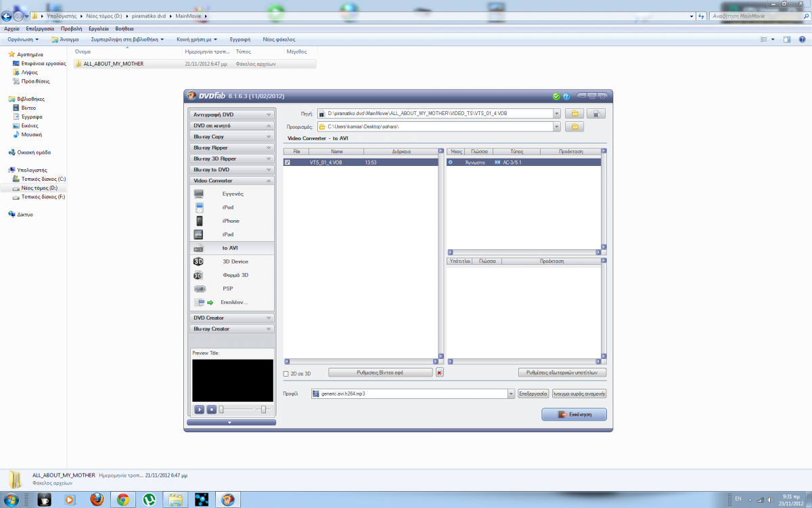The image size is (812, 508).
Task: Start conversion with the Εκκίνηση button
Action: coord(574,415)
